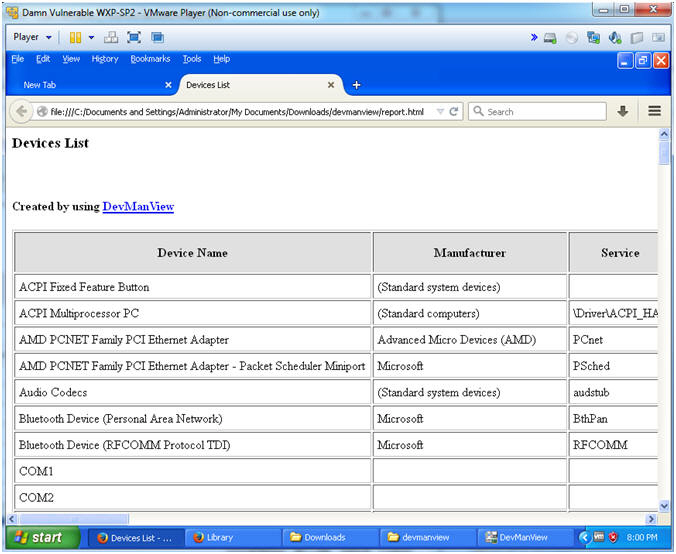The width and height of the screenshot is (676, 554).
Task: Click the Firefox back arrow button
Action: click(20, 112)
